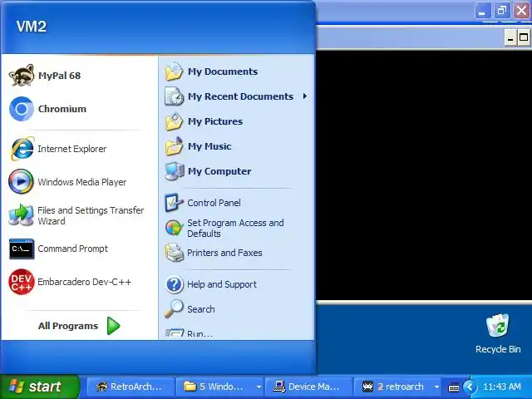Click My Computer text label
This screenshot has height=399, width=532.
pos(219,171)
